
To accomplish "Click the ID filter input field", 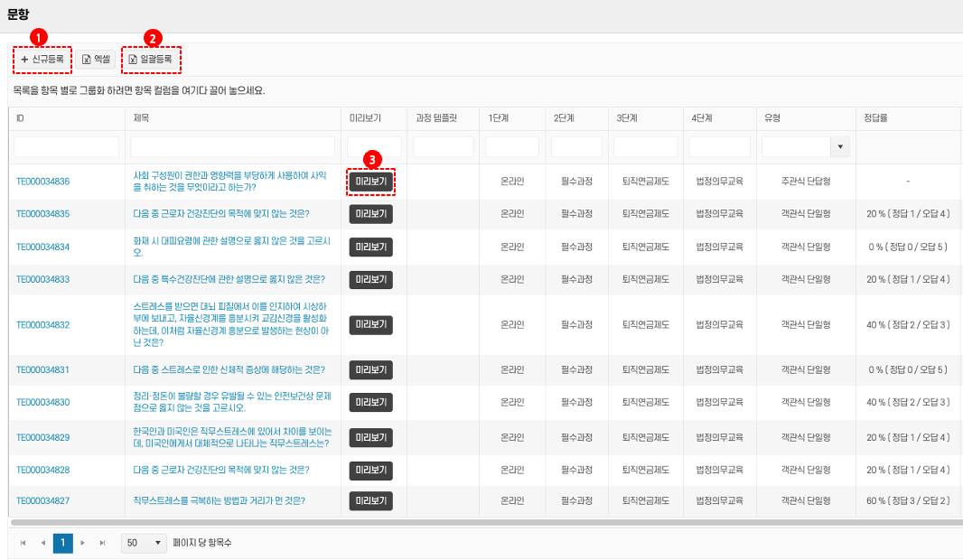I will click(x=66, y=146).
